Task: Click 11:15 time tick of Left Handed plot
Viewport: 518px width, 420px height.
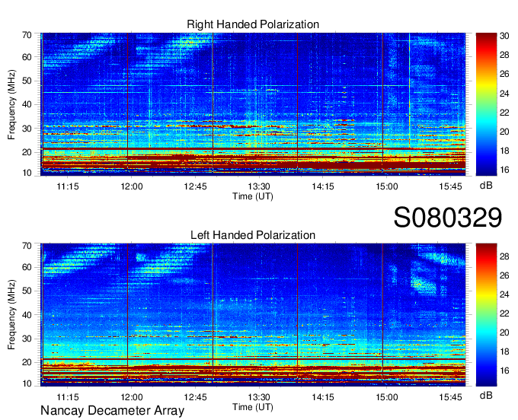Action: click(68, 397)
